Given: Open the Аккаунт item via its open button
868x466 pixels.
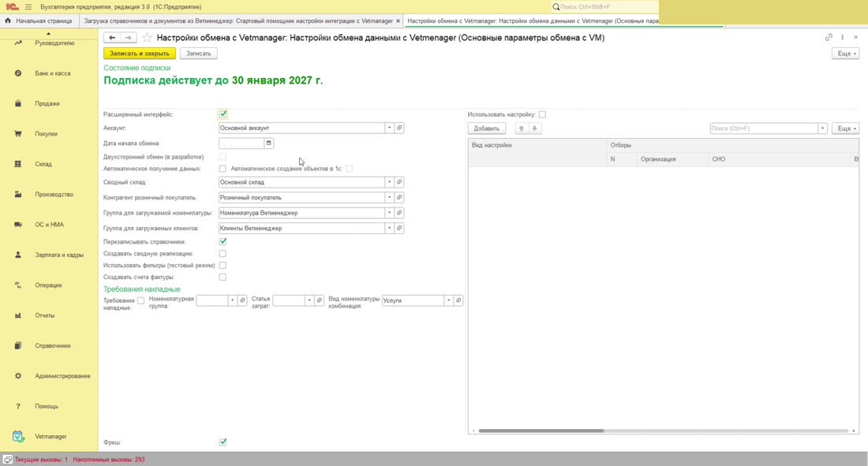Looking at the screenshot, I should (x=399, y=128).
